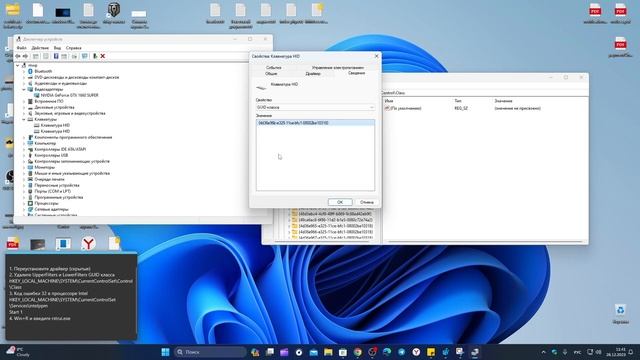The image size is (640, 360).
Task: Open Microsoft Edge from the taskbar
Action: (x=387, y=352)
